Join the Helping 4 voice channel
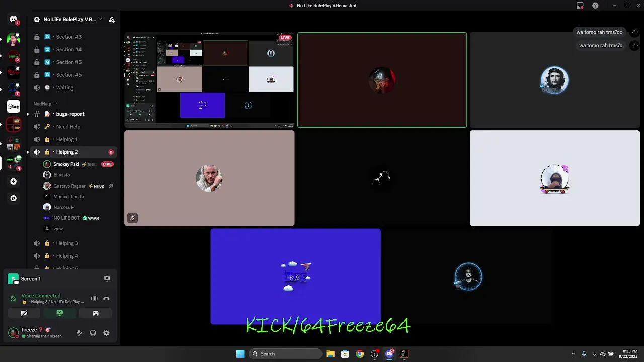This screenshot has width=644, height=362. click(73, 256)
